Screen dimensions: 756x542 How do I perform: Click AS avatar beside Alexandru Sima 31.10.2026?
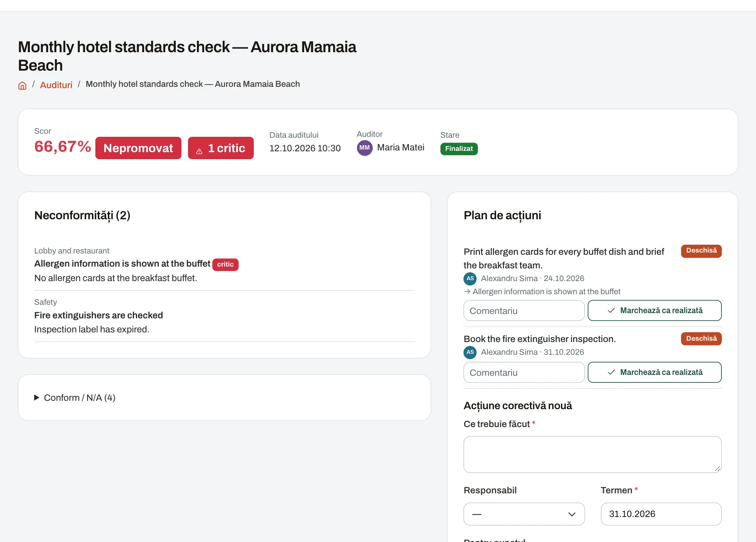click(x=470, y=352)
